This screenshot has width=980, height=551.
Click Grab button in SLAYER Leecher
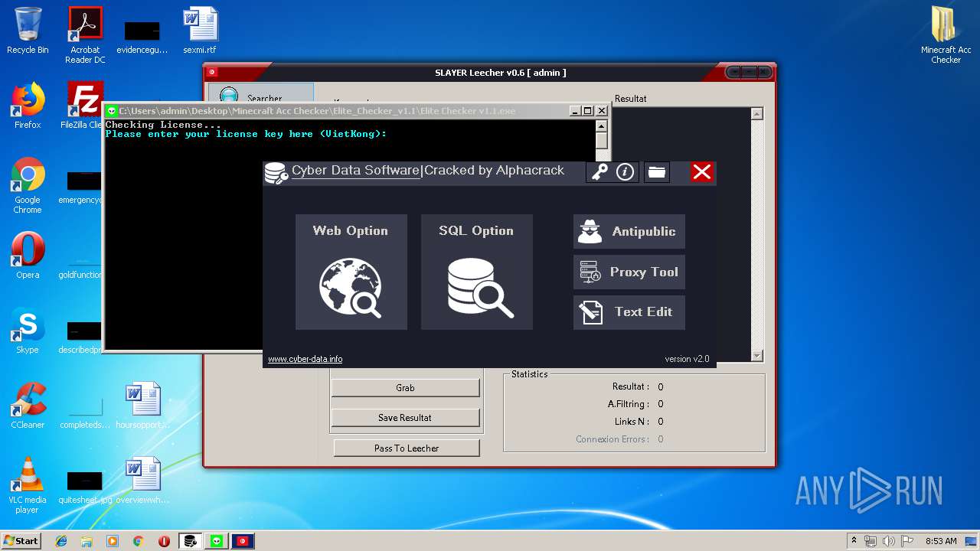coord(405,388)
